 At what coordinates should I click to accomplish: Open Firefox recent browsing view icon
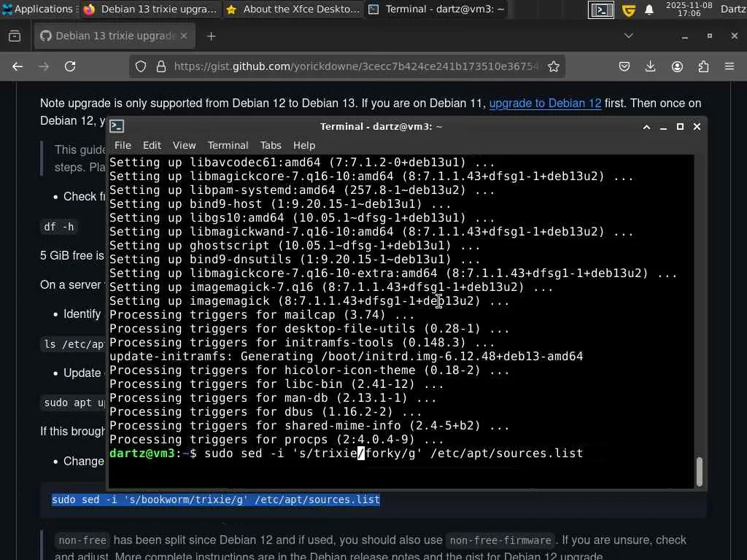click(15, 36)
